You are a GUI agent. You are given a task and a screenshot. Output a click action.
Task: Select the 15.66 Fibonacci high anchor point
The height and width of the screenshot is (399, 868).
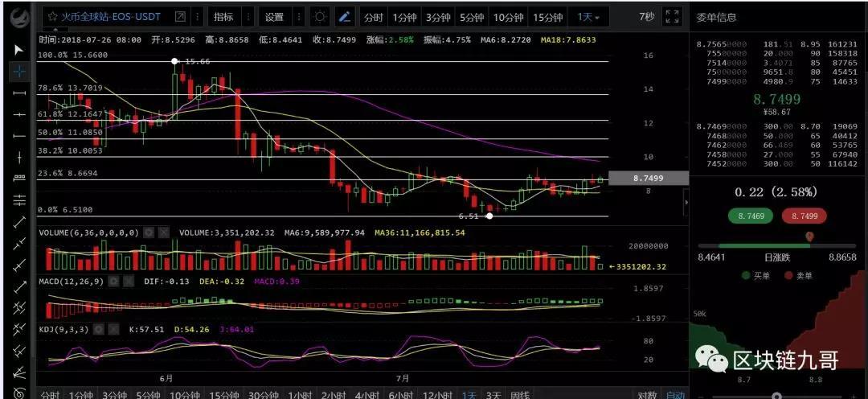(x=175, y=61)
